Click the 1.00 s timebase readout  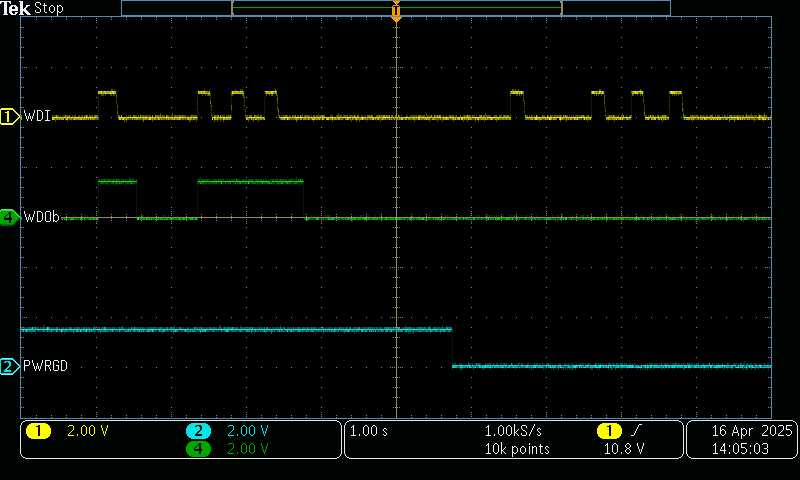pyautogui.click(x=368, y=431)
